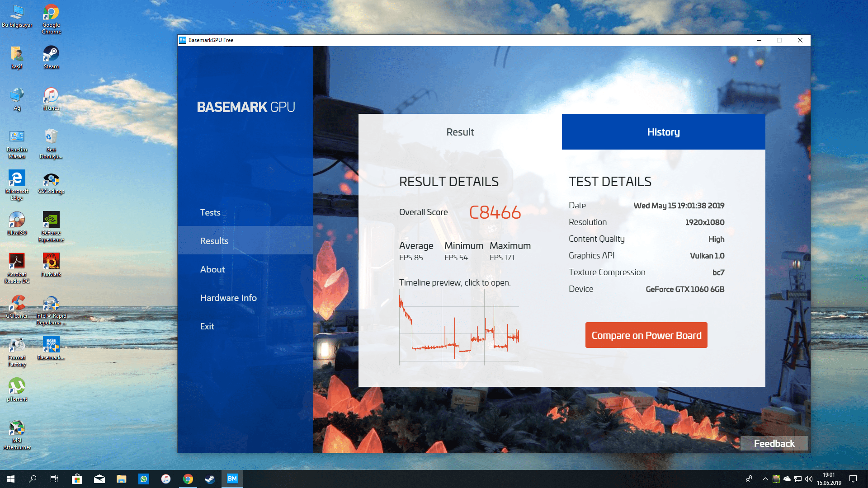Open Google Chrome from the taskbar
The width and height of the screenshot is (868, 488).
[188, 479]
